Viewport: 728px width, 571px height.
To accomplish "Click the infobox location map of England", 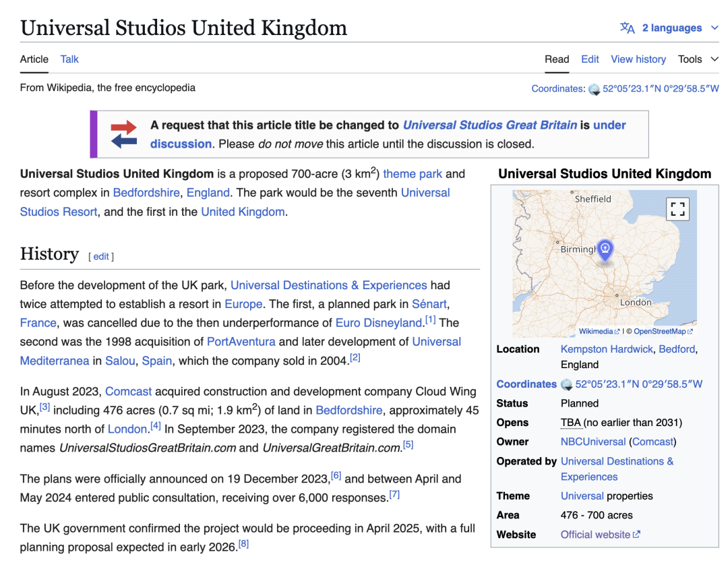I will pos(605,264).
